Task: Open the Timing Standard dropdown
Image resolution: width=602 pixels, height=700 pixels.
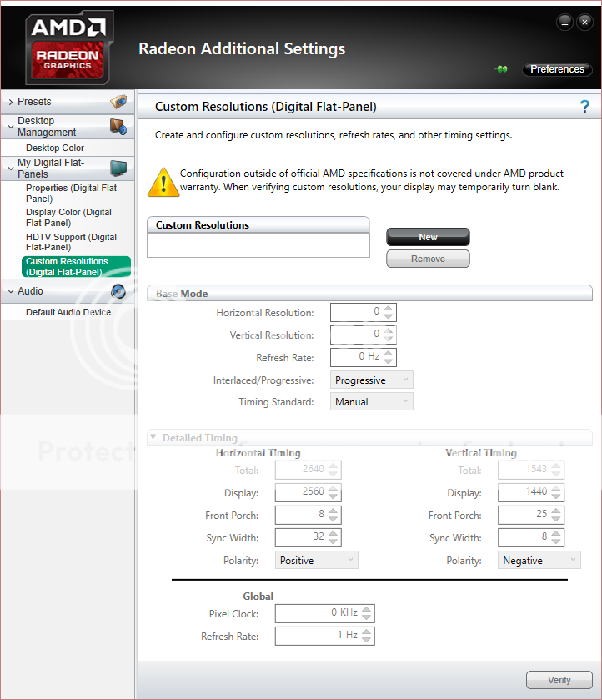Action: [372, 402]
